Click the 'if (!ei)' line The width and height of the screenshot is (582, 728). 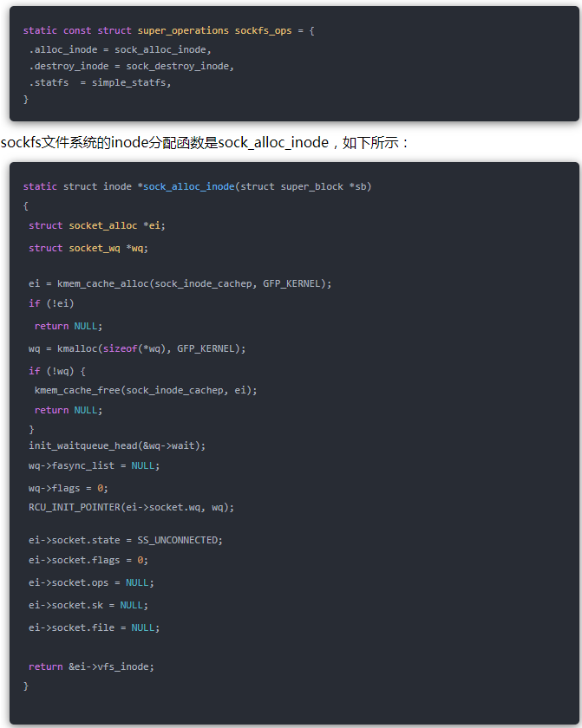(51, 303)
